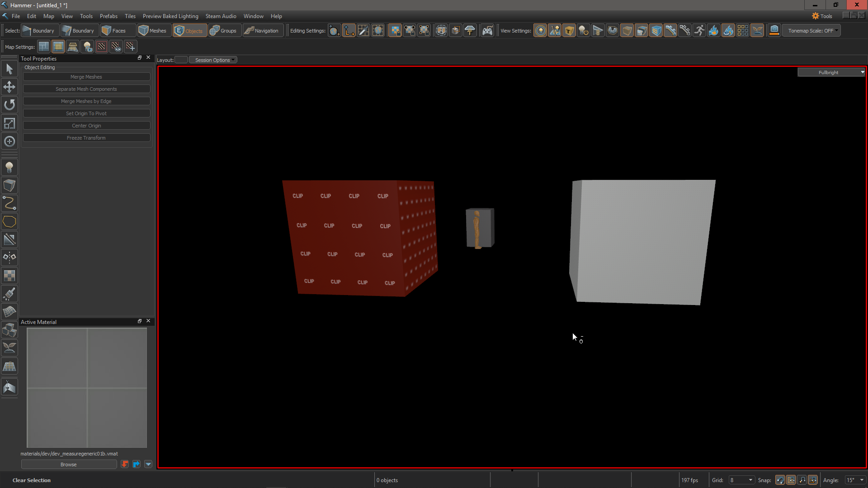Image resolution: width=868 pixels, height=488 pixels.
Task: Click the running-man player navigation view icon
Action: pyautogui.click(x=699, y=30)
